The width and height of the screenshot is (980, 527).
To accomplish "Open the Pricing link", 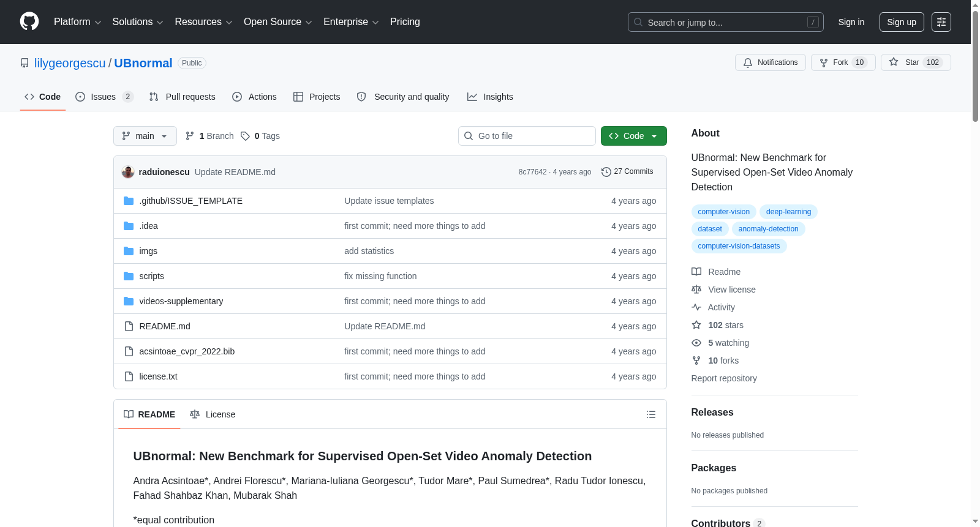I will click(405, 22).
